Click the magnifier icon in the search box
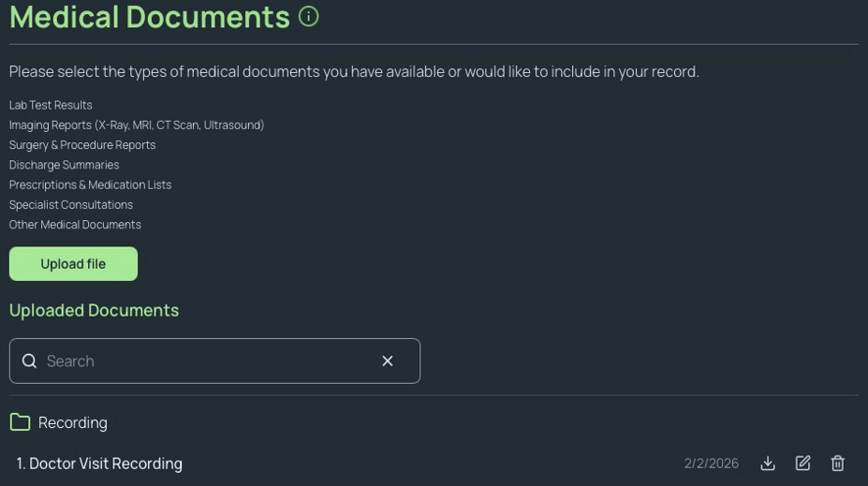The width and height of the screenshot is (868, 486). point(30,361)
